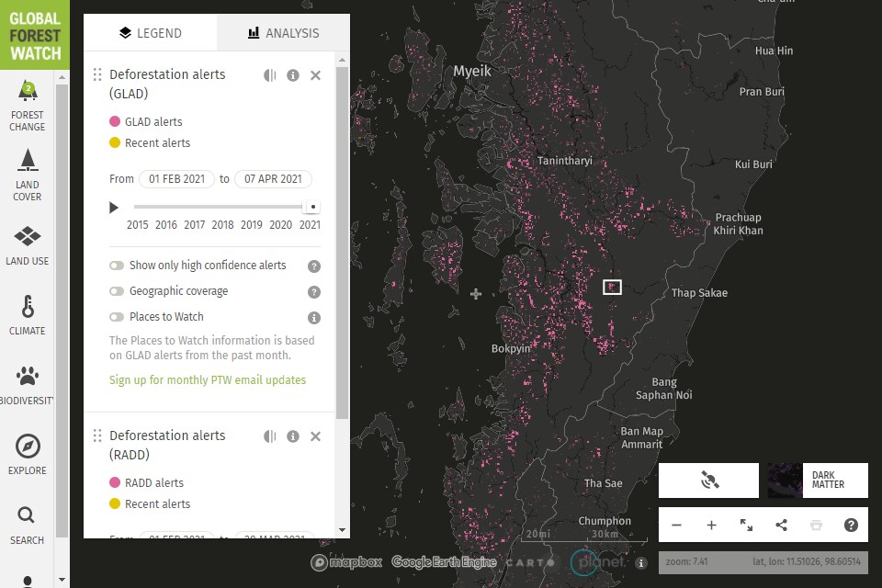Click the Global Forest Watch logo
The image size is (882, 588).
click(35, 35)
